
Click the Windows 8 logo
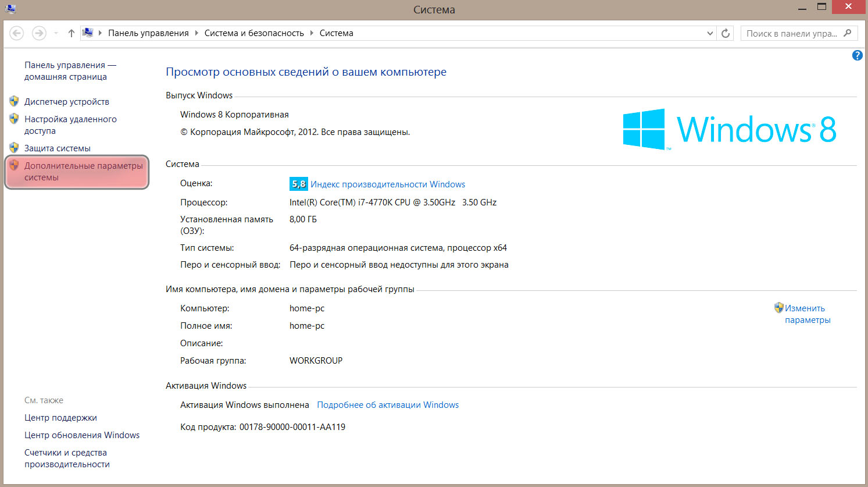(729, 129)
